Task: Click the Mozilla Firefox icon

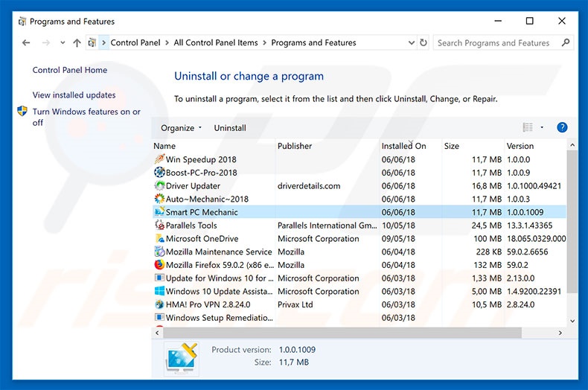Action: point(159,264)
